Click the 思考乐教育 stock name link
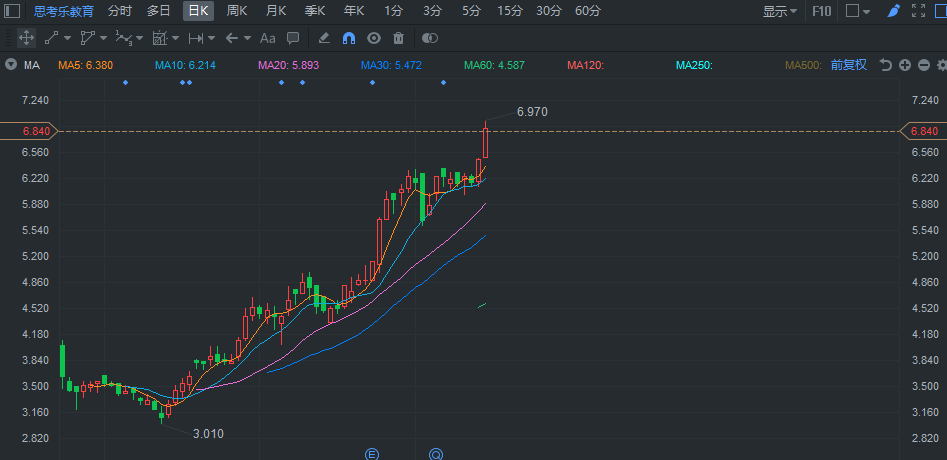The height and width of the screenshot is (460, 947). pyautogui.click(x=64, y=11)
